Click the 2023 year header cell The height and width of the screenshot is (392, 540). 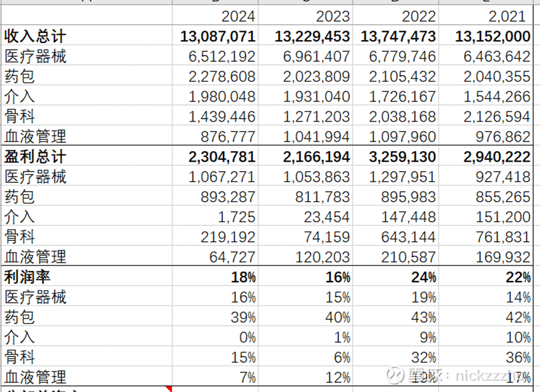tap(305, 16)
